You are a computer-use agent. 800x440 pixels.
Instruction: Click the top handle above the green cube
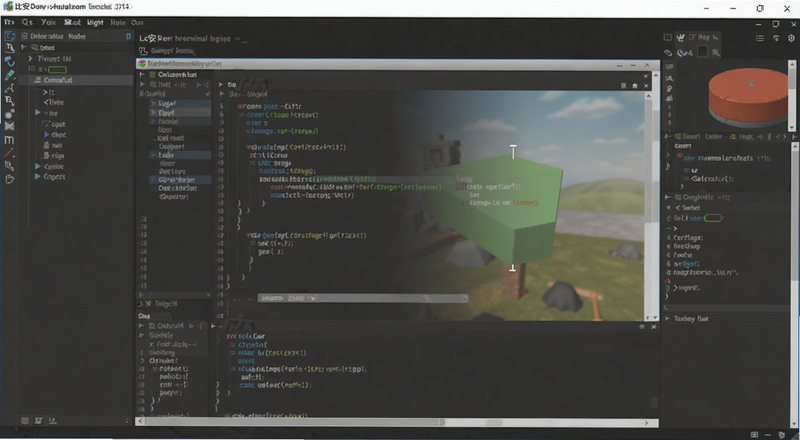click(x=513, y=152)
